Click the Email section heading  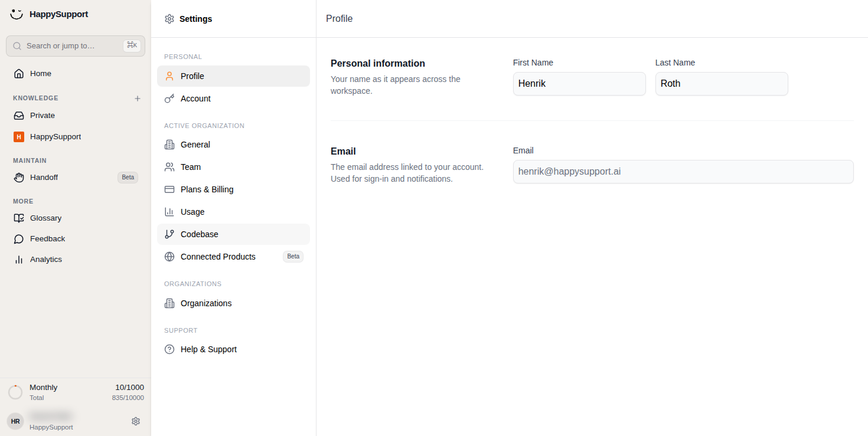343,152
